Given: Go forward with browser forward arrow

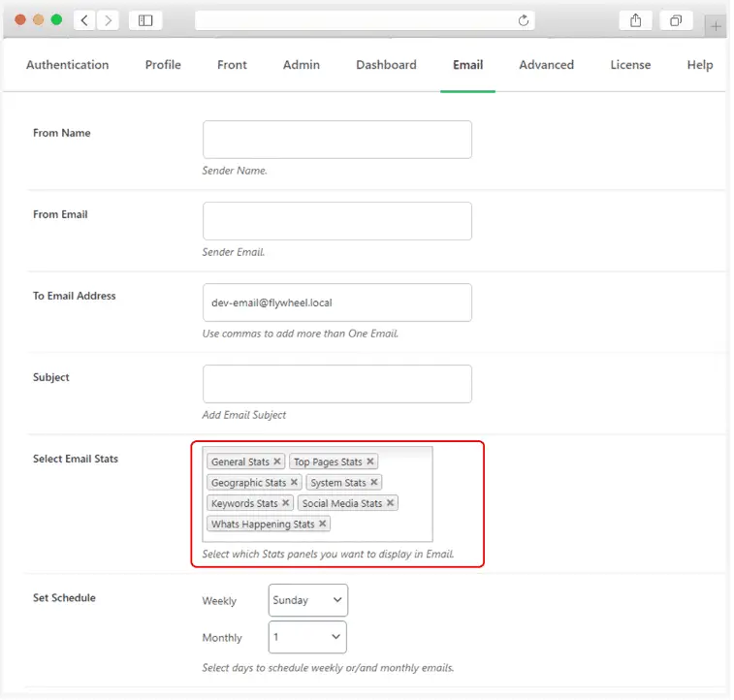Looking at the screenshot, I should pyautogui.click(x=109, y=20).
